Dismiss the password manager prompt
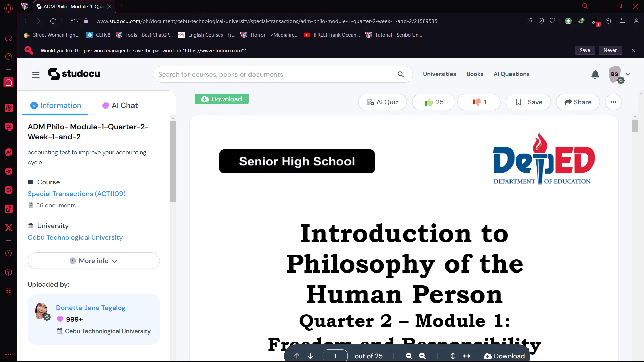Image resolution: width=644 pixels, height=362 pixels. pyautogui.click(x=633, y=50)
